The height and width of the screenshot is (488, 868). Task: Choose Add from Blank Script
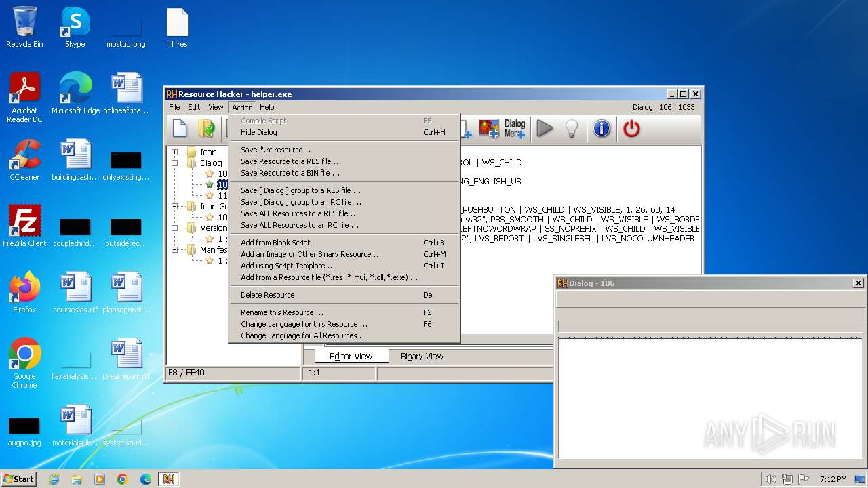tap(344, 243)
